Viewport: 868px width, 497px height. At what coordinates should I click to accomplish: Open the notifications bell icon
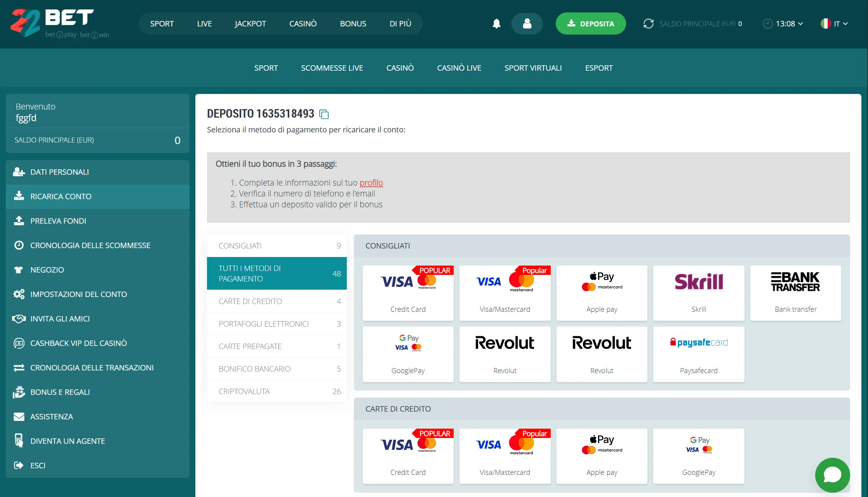click(x=496, y=23)
